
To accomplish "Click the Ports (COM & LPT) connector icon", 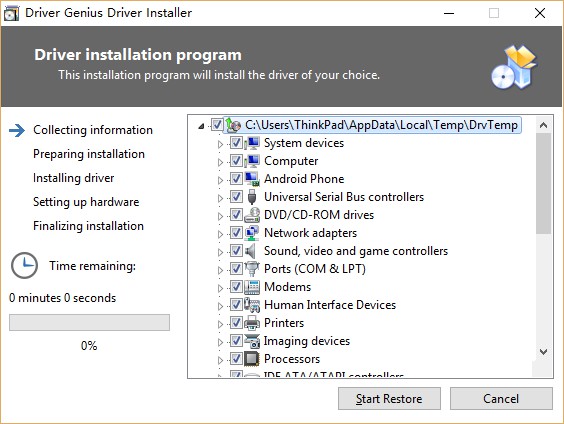I will tap(252, 269).
